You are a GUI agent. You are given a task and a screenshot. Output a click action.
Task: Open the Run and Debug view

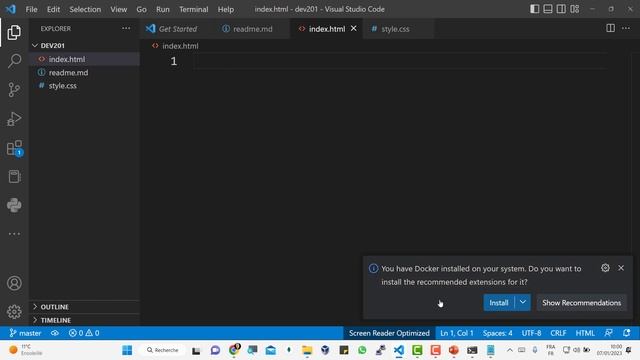pos(14,119)
